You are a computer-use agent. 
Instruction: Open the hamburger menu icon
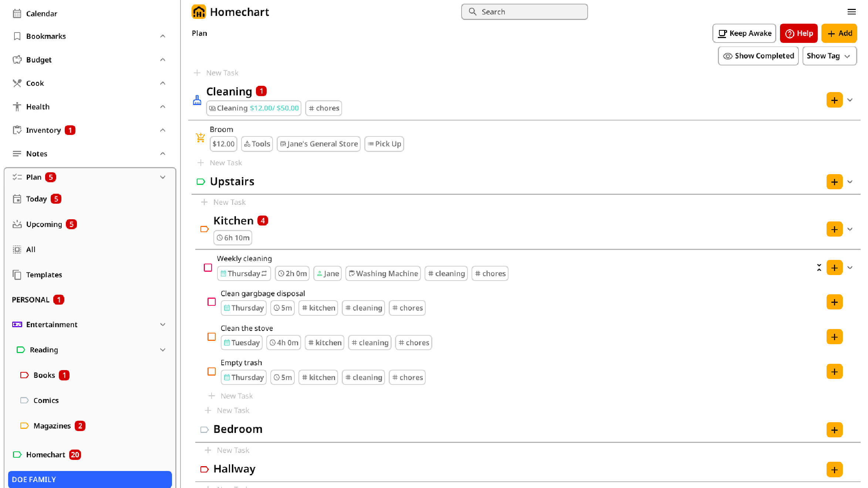click(x=851, y=12)
